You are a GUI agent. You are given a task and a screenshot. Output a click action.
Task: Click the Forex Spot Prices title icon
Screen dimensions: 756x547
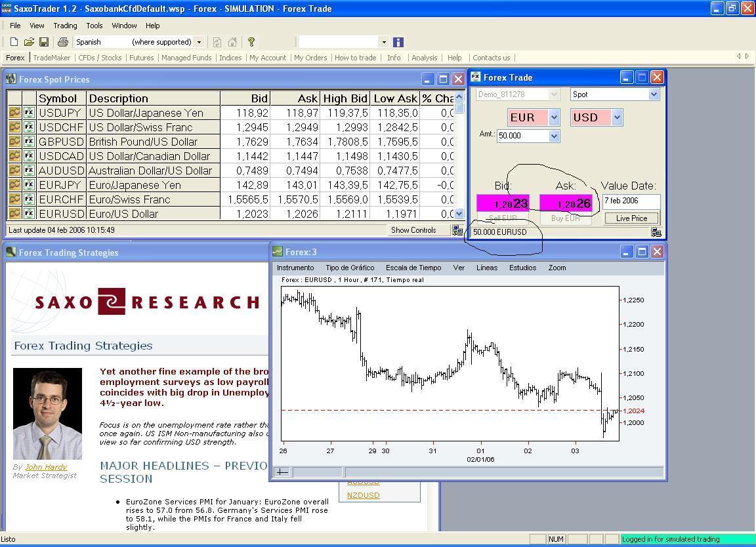coord(10,79)
